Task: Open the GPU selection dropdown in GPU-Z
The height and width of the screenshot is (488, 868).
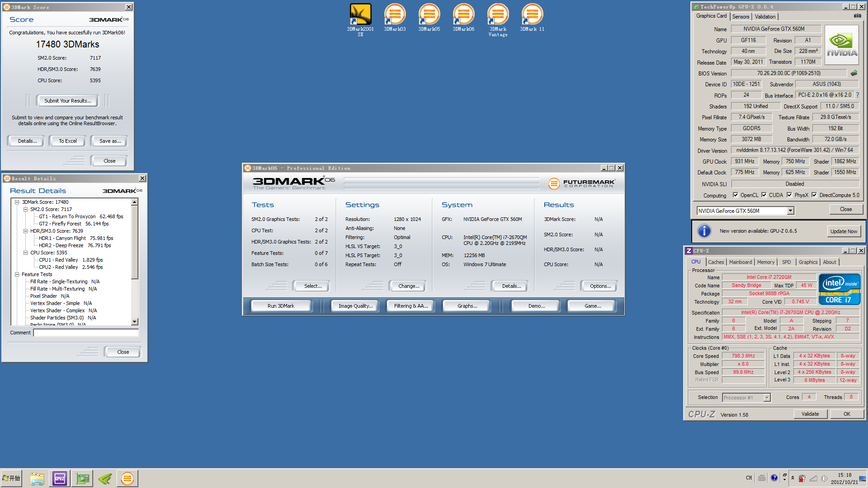Action: point(790,211)
